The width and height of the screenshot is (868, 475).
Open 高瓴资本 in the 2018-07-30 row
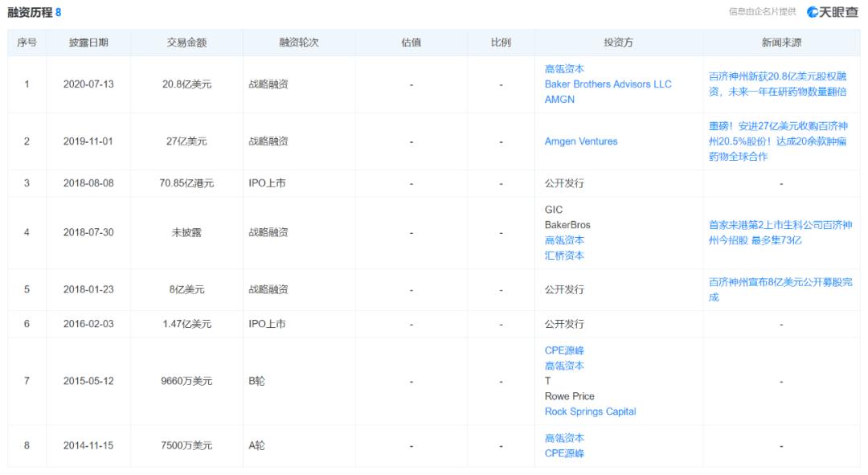564,240
